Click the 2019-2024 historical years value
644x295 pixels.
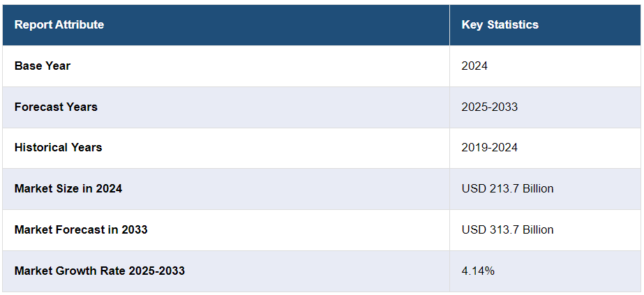pos(489,148)
